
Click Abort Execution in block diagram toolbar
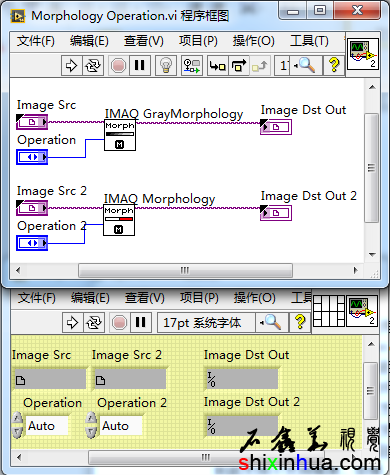coord(119,65)
